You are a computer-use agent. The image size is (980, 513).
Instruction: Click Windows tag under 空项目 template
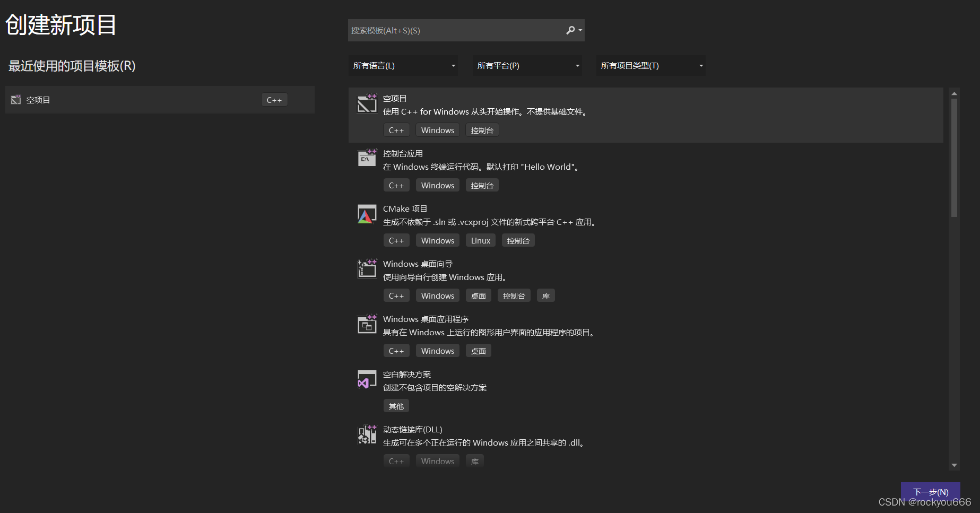(438, 130)
